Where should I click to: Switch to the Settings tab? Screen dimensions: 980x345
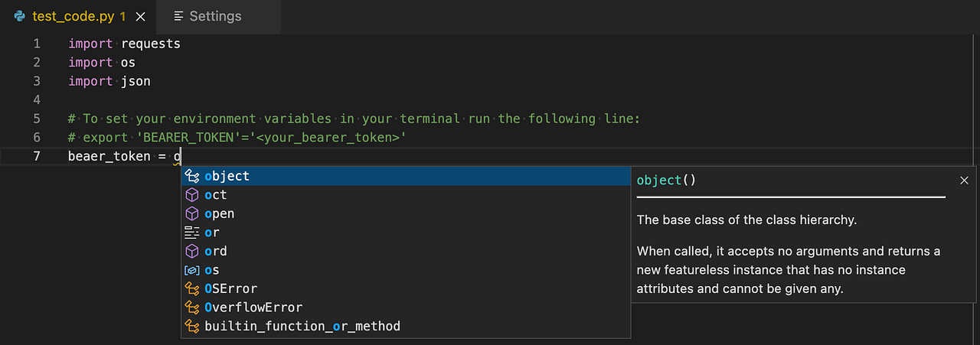coord(215,16)
